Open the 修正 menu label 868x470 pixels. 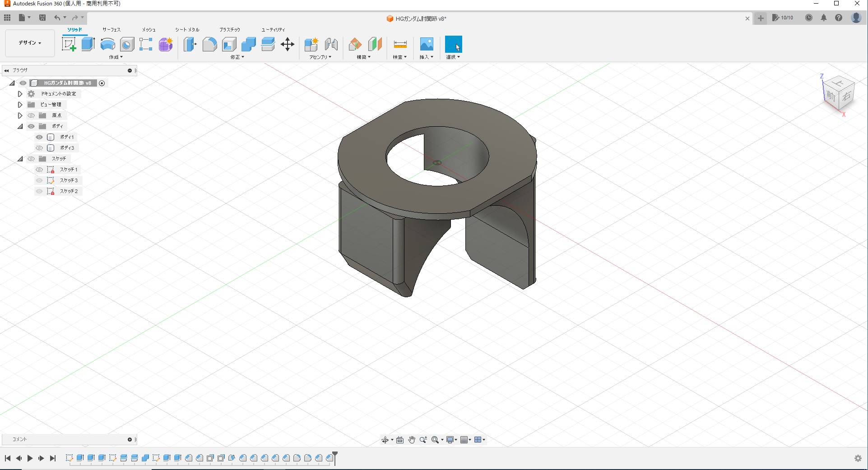coord(237,57)
